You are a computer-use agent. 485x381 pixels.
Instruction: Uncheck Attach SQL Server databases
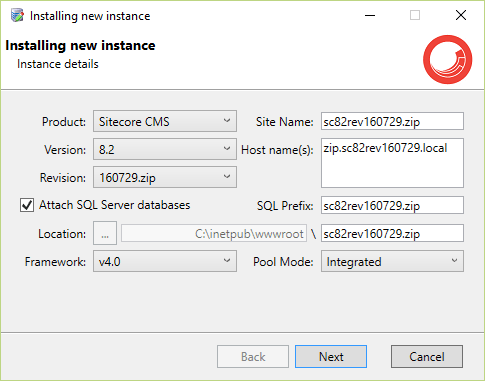(27, 205)
